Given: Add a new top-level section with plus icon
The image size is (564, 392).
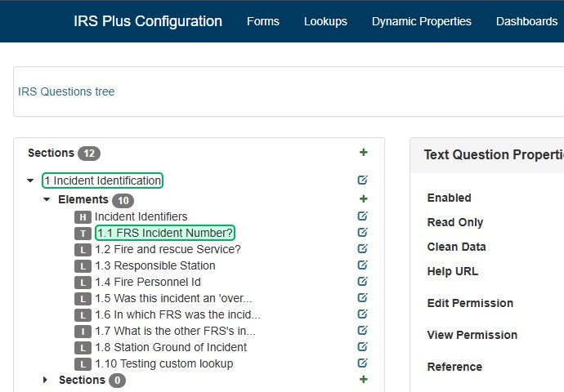Looking at the screenshot, I should 364,153.
